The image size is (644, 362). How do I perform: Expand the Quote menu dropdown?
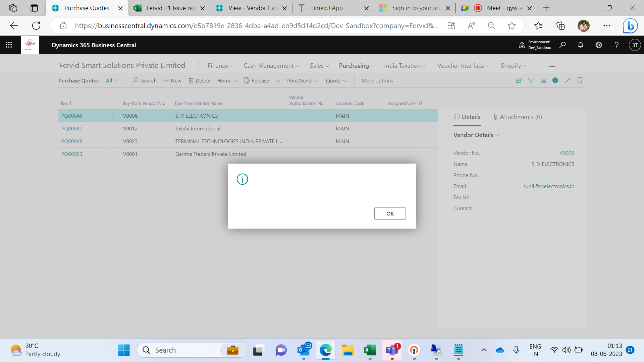(x=336, y=80)
